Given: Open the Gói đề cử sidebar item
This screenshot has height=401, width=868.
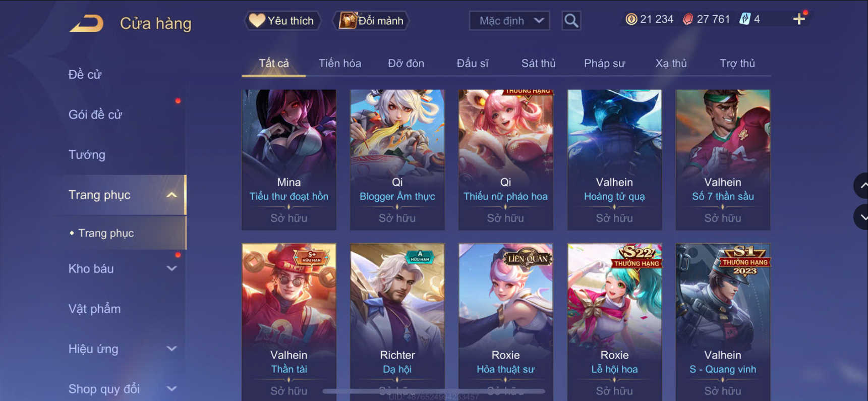Looking at the screenshot, I should [95, 114].
